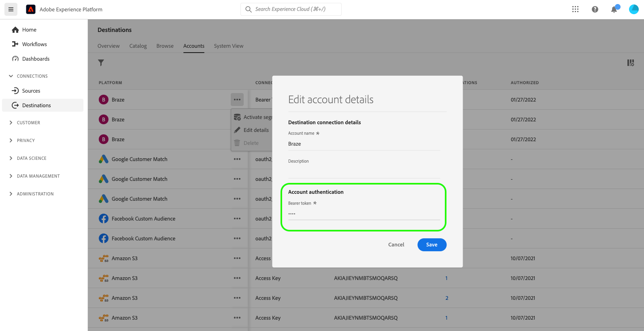Save the account details

click(432, 244)
